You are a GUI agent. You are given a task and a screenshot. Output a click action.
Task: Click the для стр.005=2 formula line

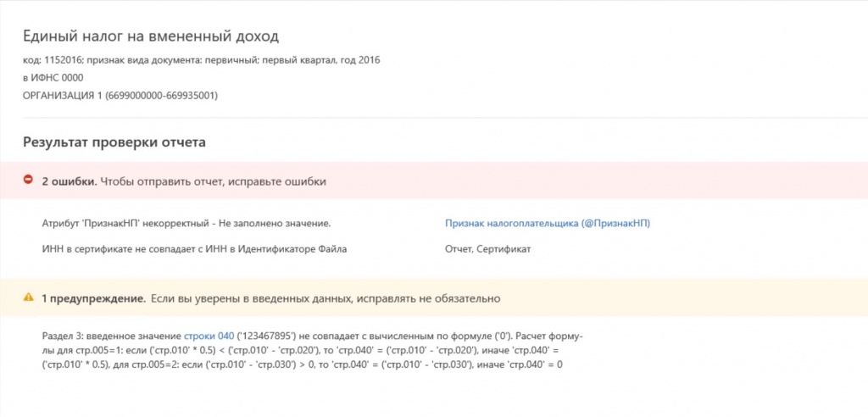coord(303,365)
